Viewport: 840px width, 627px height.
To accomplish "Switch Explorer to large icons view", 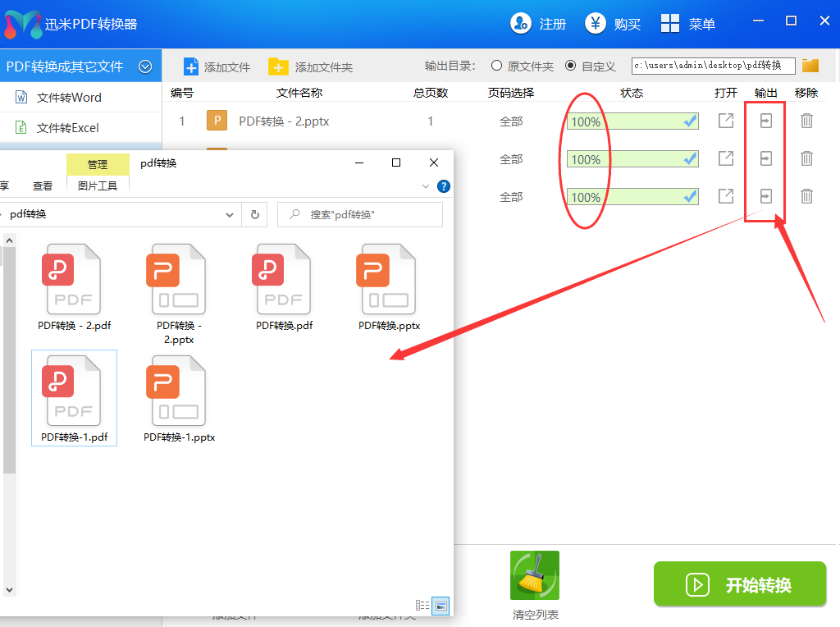I will pyautogui.click(x=441, y=606).
